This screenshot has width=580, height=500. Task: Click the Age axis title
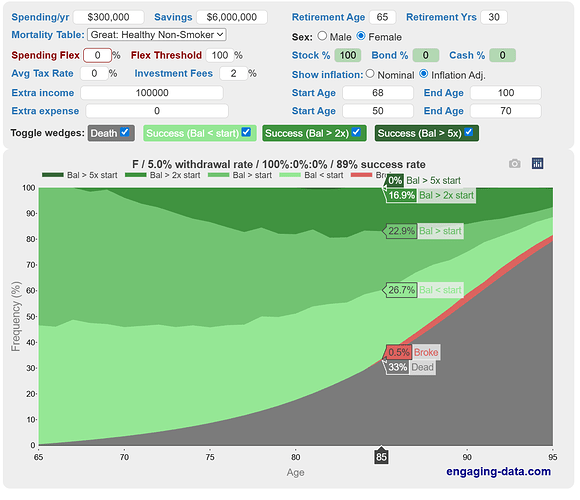(x=295, y=472)
